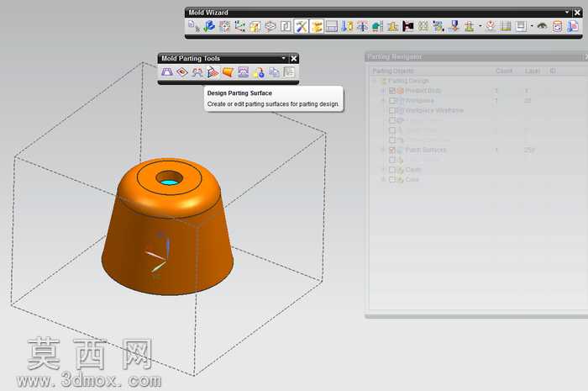Image resolution: width=588 pixels, height=391 pixels.
Task: Close the Mold Parting Tools toolbar
Action: [294, 59]
